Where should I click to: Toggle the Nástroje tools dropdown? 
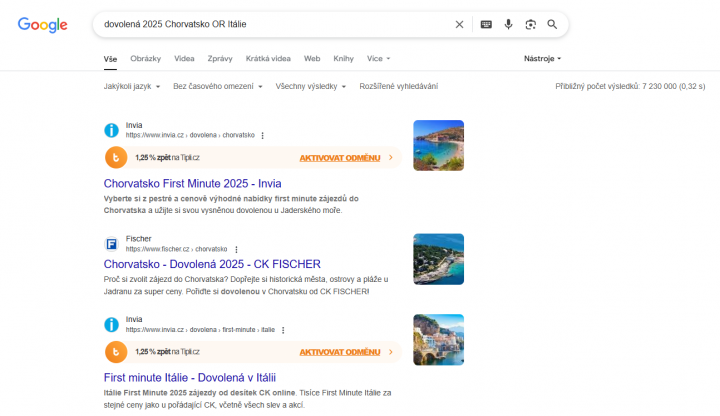(x=542, y=59)
